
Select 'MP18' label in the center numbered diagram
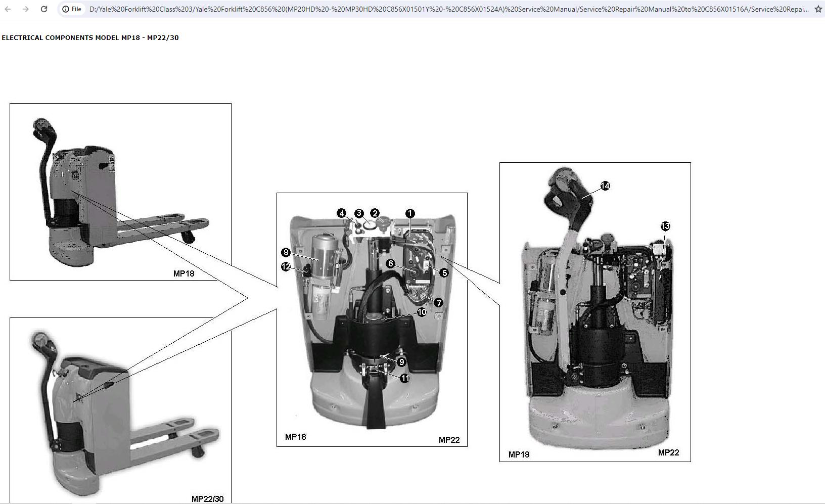click(x=295, y=437)
